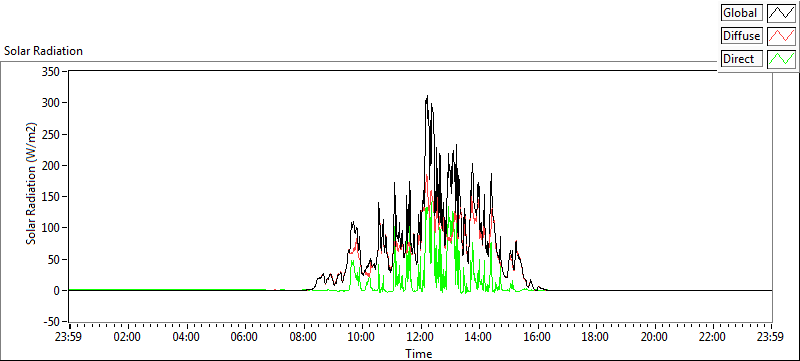Click the Y-axis value -50
Screen dimensions: 800x361
coord(51,322)
